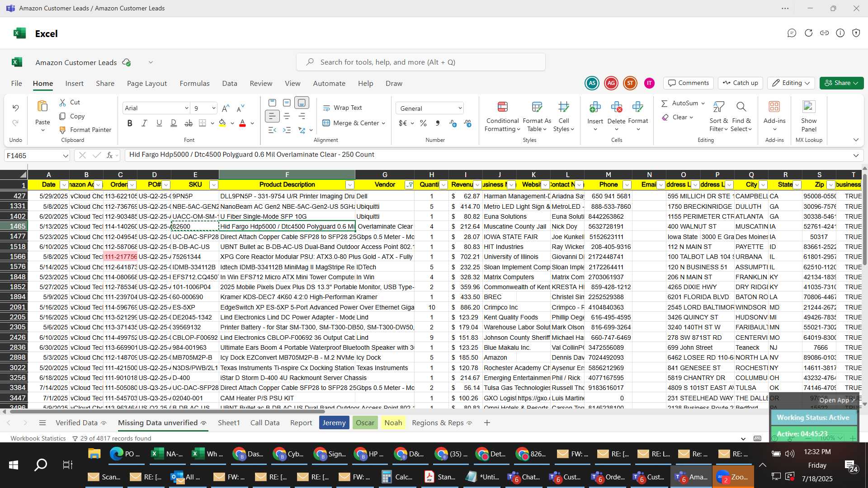Image resolution: width=868 pixels, height=488 pixels.
Task: Click the insert function fx icon
Action: coord(109,155)
